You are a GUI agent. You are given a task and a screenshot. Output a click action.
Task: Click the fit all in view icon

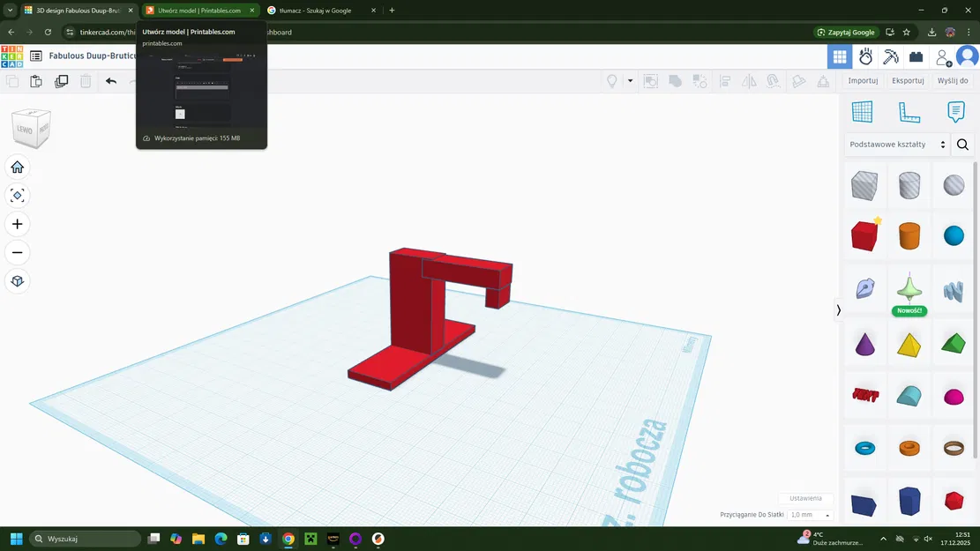[18, 196]
